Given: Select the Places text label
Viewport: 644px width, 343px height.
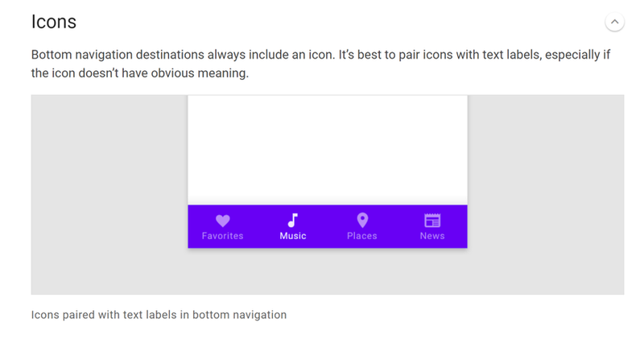Looking at the screenshot, I should click(362, 236).
